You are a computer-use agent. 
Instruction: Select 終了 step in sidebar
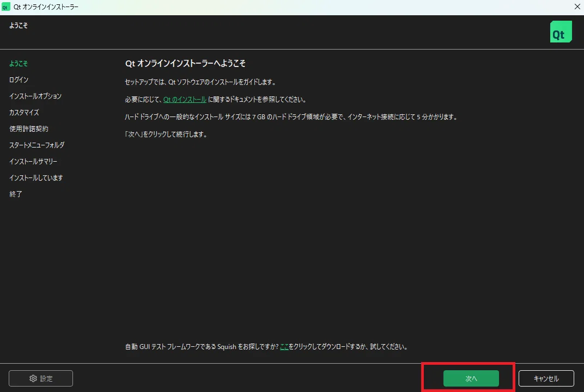click(x=16, y=194)
